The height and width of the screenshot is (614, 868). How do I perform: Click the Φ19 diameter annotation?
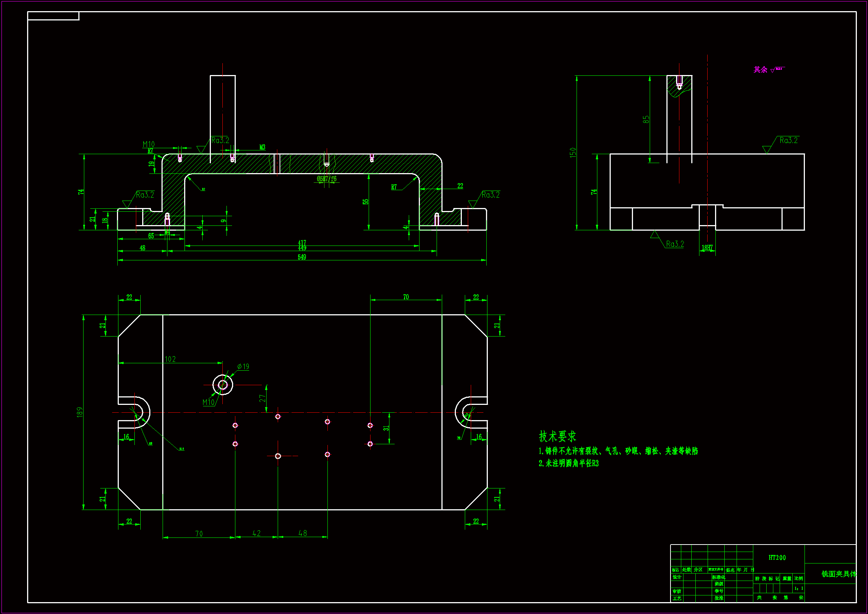tap(243, 367)
